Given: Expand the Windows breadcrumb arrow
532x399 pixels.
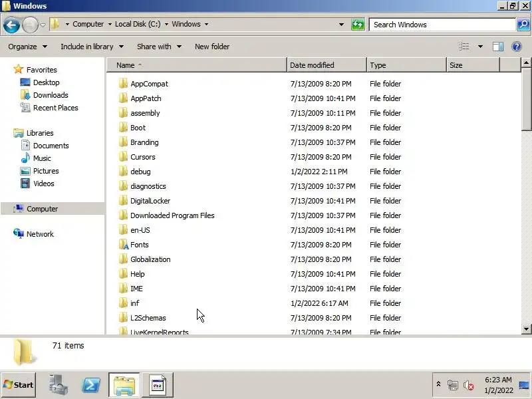Looking at the screenshot, I should [x=206, y=24].
